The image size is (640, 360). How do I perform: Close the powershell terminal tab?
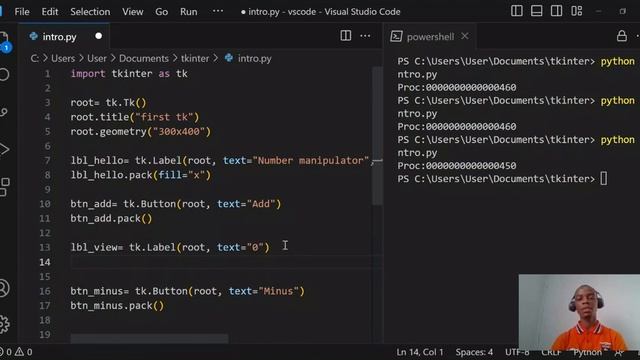tap(465, 36)
